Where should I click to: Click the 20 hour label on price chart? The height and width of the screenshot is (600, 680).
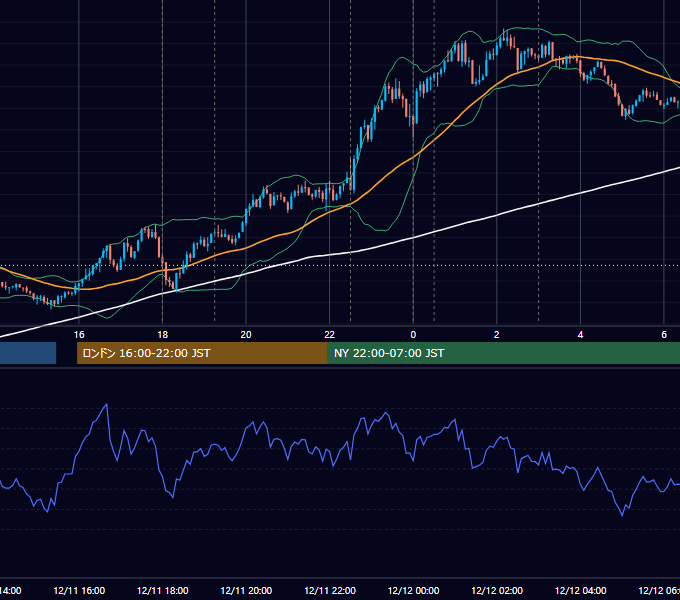pyautogui.click(x=246, y=334)
